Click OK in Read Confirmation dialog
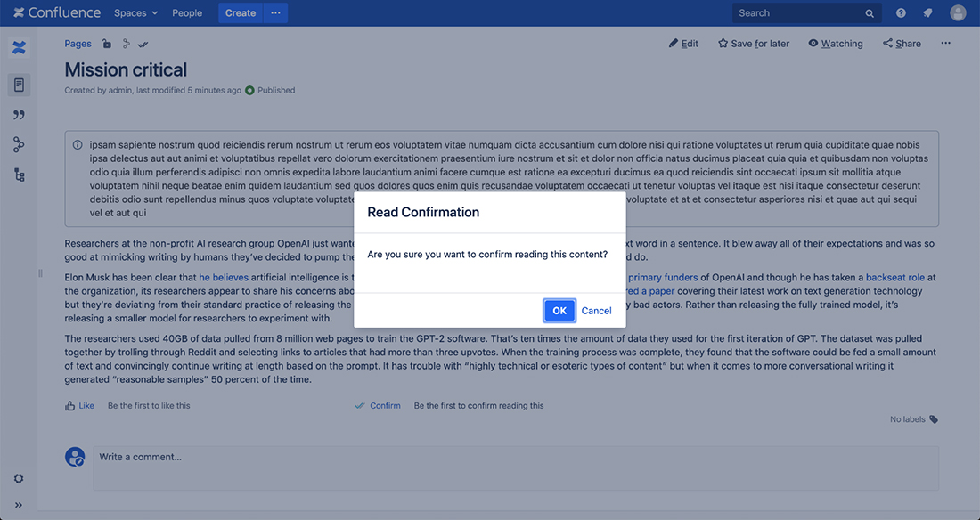Viewport: 980px width, 520px height. tap(559, 311)
